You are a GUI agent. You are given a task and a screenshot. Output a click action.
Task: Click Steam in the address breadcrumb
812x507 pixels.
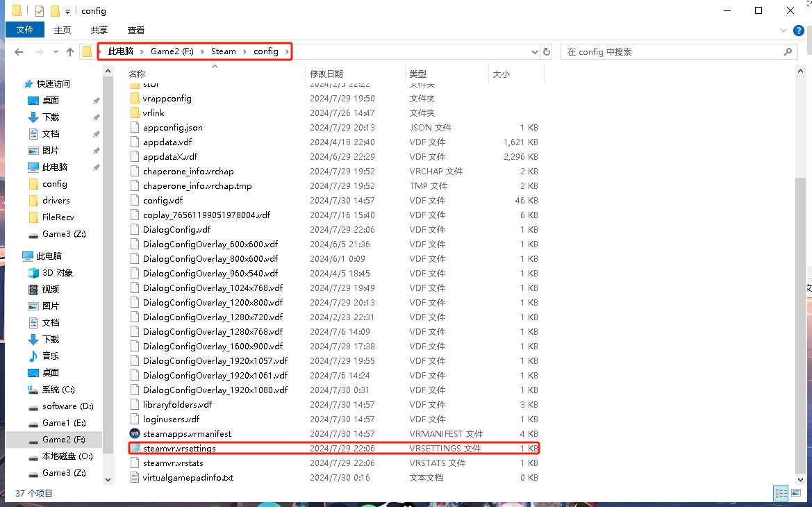click(223, 51)
